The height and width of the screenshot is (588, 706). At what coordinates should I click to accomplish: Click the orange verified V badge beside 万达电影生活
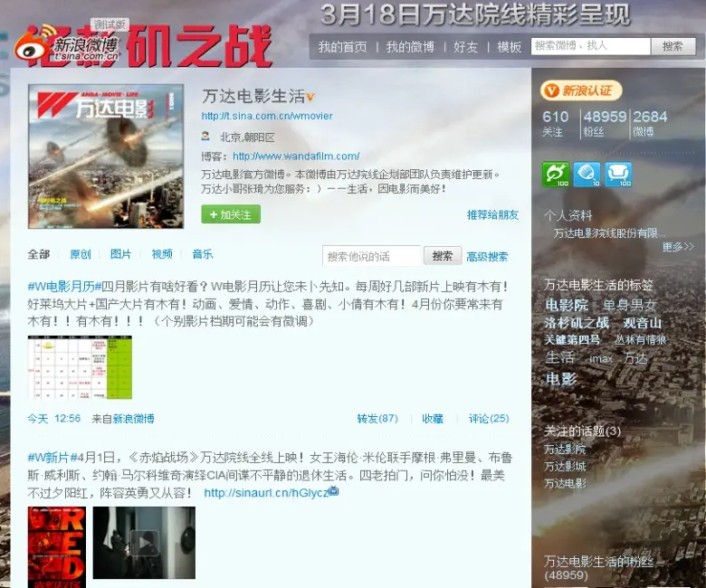point(310,97)
